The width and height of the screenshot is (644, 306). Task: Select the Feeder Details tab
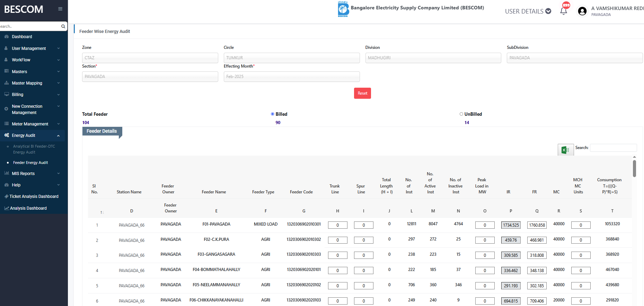point(102,131)
